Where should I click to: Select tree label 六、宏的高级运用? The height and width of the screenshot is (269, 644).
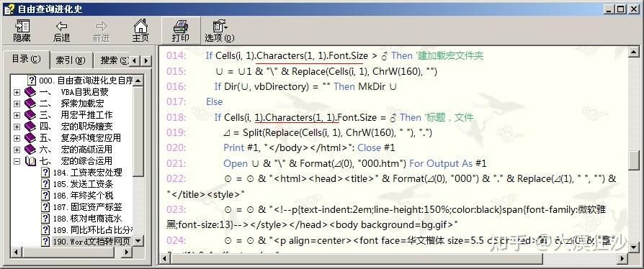coord(76,150)
